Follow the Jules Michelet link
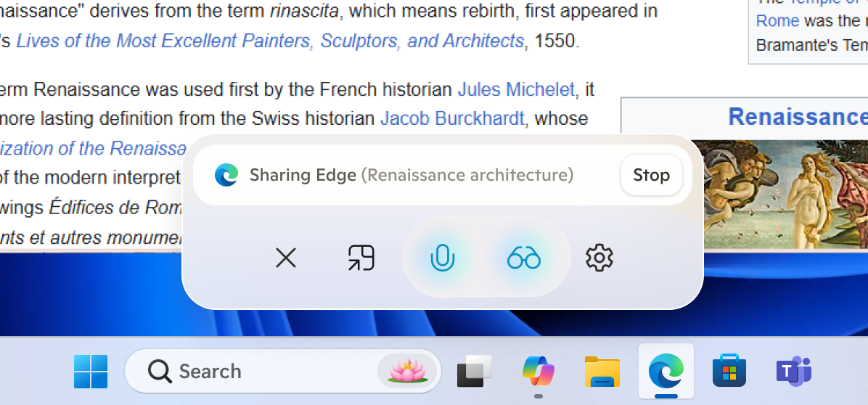Screen dimensions: 868x405 pos(516,89)
